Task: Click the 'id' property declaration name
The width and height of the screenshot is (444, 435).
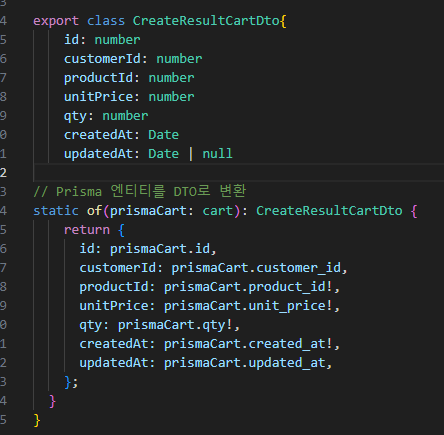Action: (72, 40)
